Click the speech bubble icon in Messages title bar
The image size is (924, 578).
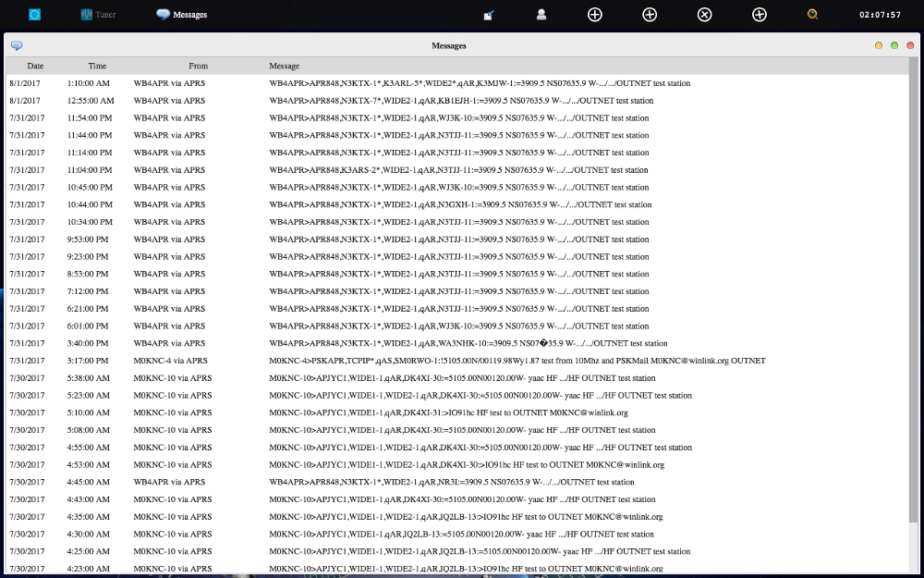coord(17,45)
